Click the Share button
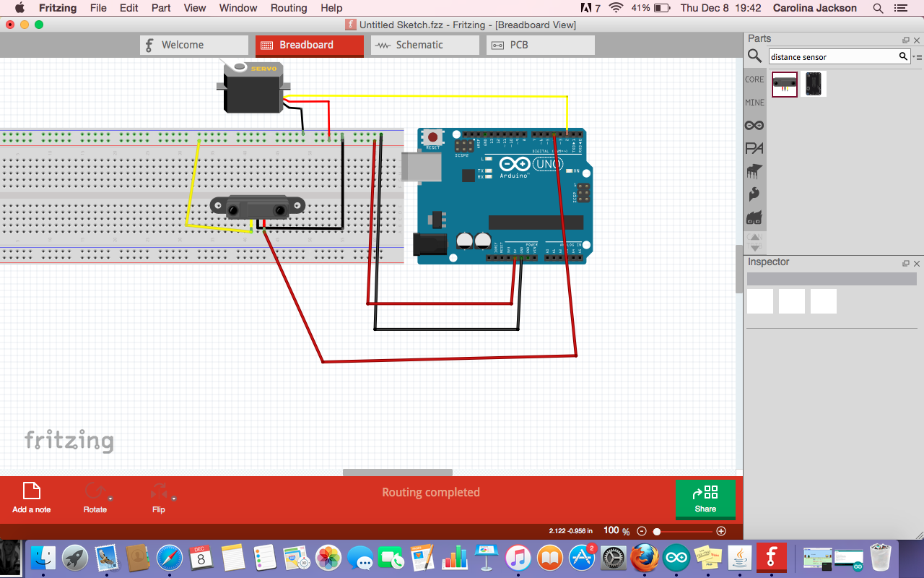The image size is (924, 578). (705, 499)
